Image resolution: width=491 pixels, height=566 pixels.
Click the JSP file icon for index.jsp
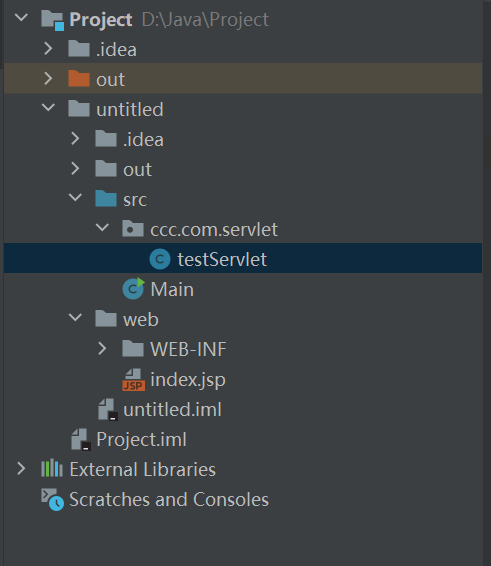click(134, 379)
